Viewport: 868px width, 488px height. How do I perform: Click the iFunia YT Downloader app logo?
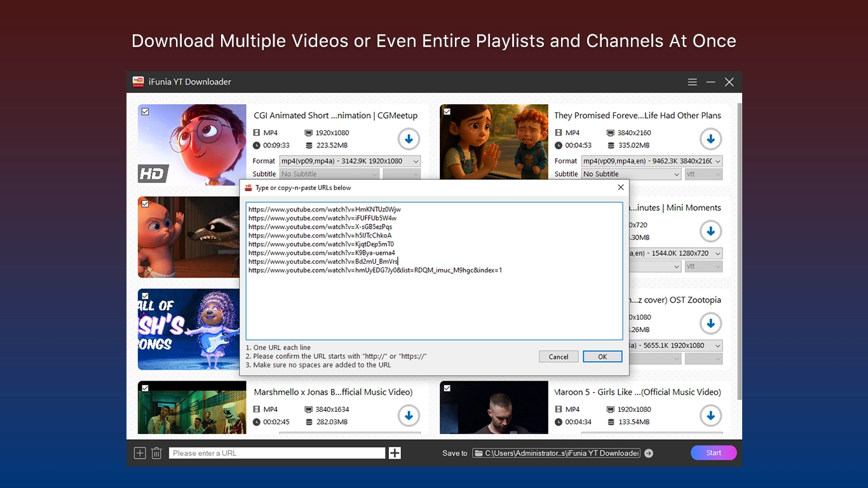(x=138, y=81)
